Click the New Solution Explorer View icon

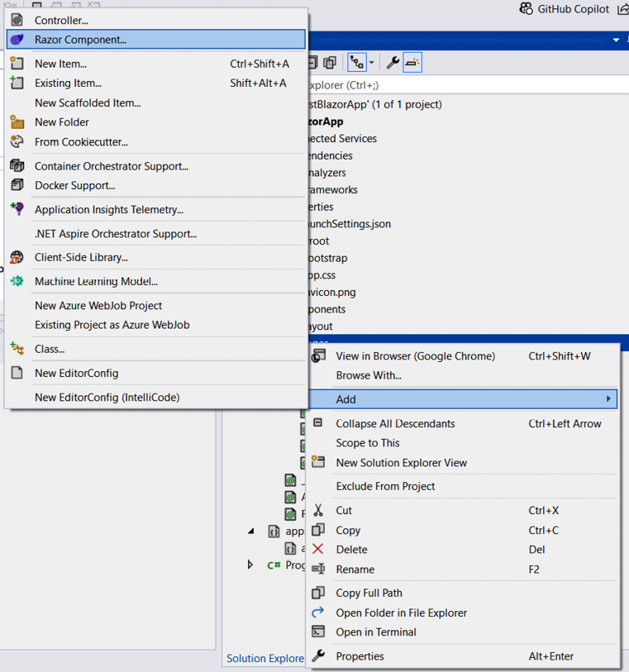[318, 462]
